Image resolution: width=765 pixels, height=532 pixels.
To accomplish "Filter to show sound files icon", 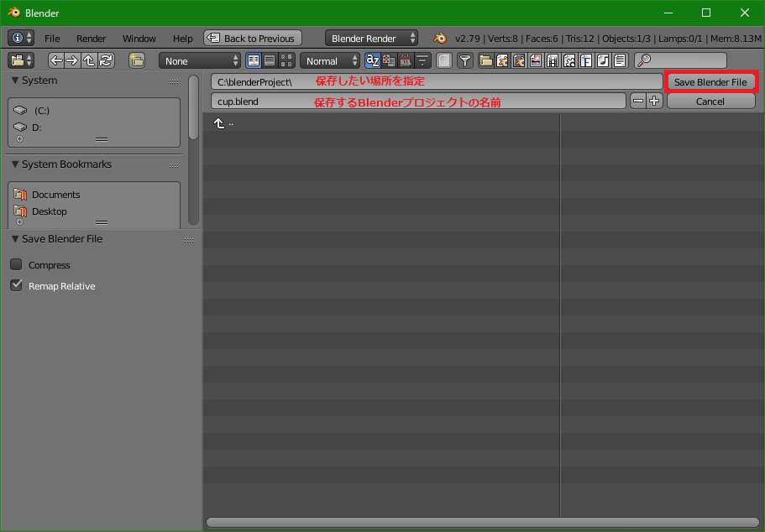I will pos(603,61).
